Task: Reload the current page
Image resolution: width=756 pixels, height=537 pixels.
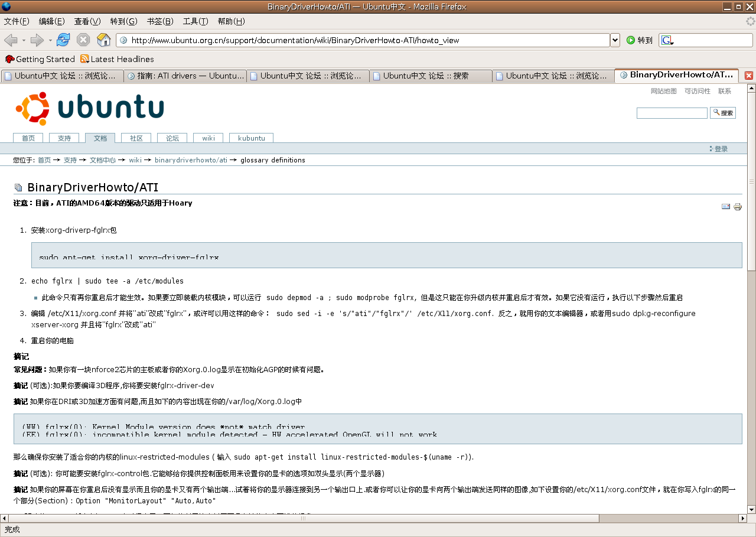Action: pos(63,40)
